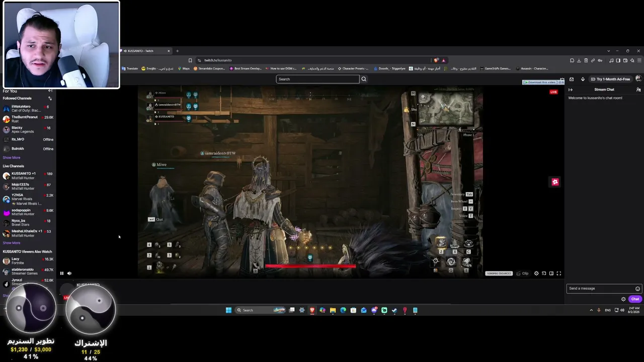Image resolution: width=644 pixels, height=362 pixels.
Task: Open the 2:47 AM clock and calendar
Action: click(632, 310)
